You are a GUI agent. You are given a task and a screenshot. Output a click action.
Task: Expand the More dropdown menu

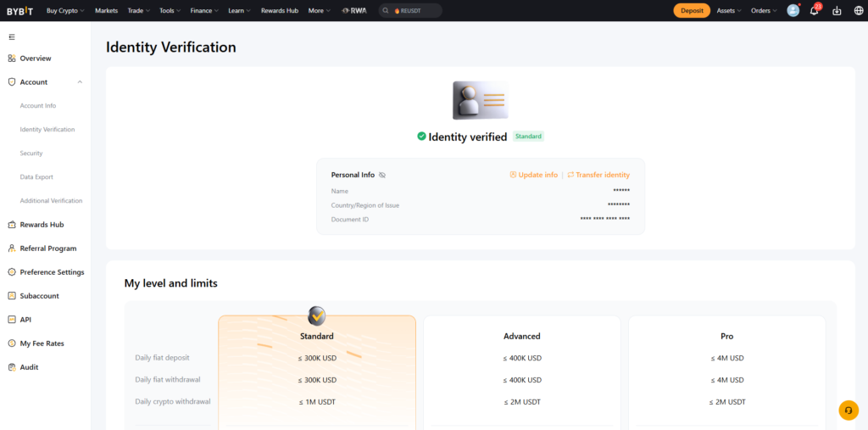tap(320, 10)
